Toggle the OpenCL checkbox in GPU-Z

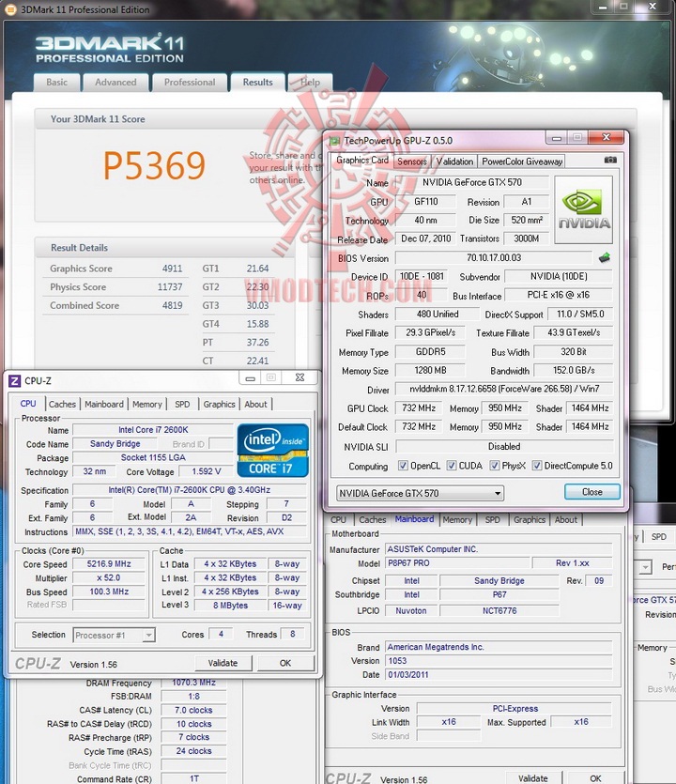(x=403, y=466)
